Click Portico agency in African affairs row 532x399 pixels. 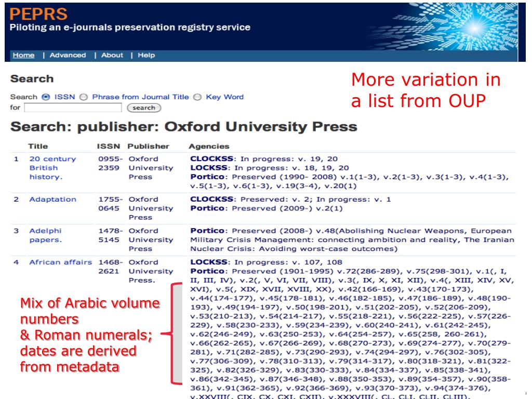[x=207, y=271]
